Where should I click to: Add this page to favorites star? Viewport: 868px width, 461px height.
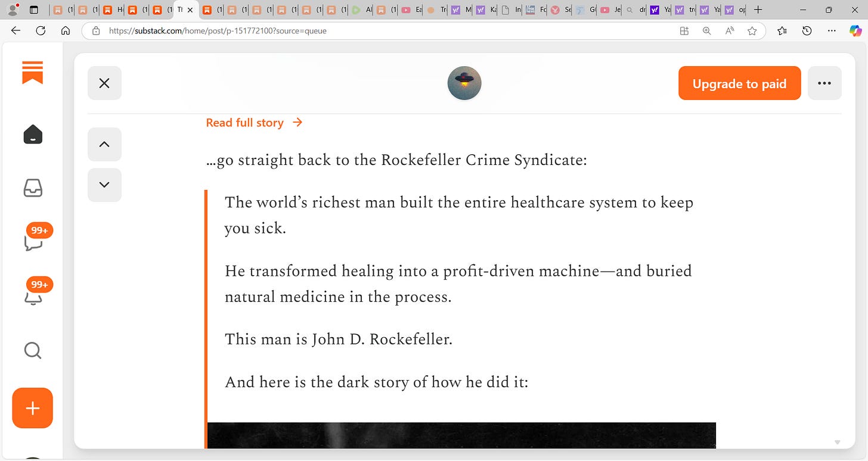click(x=752, y=31)
